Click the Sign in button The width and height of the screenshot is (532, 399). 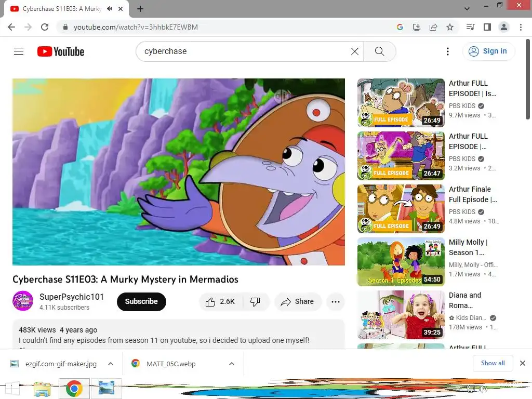tap(488, 51)
